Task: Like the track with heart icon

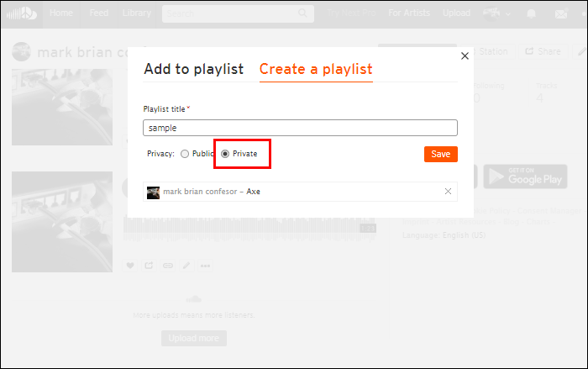Action: (130, 266)
